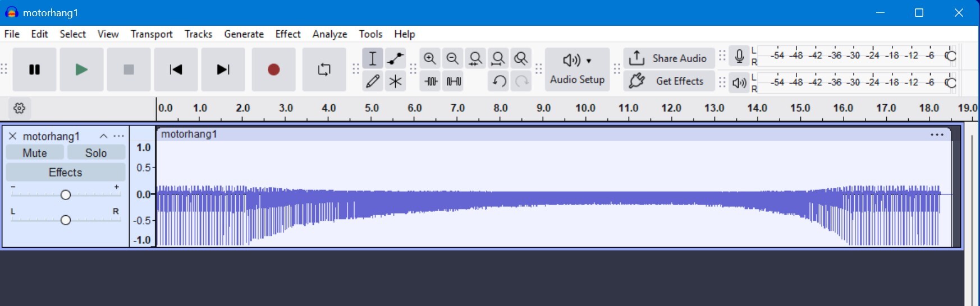Open the View menu
This screenshot has height=306, width=980.
108,34
